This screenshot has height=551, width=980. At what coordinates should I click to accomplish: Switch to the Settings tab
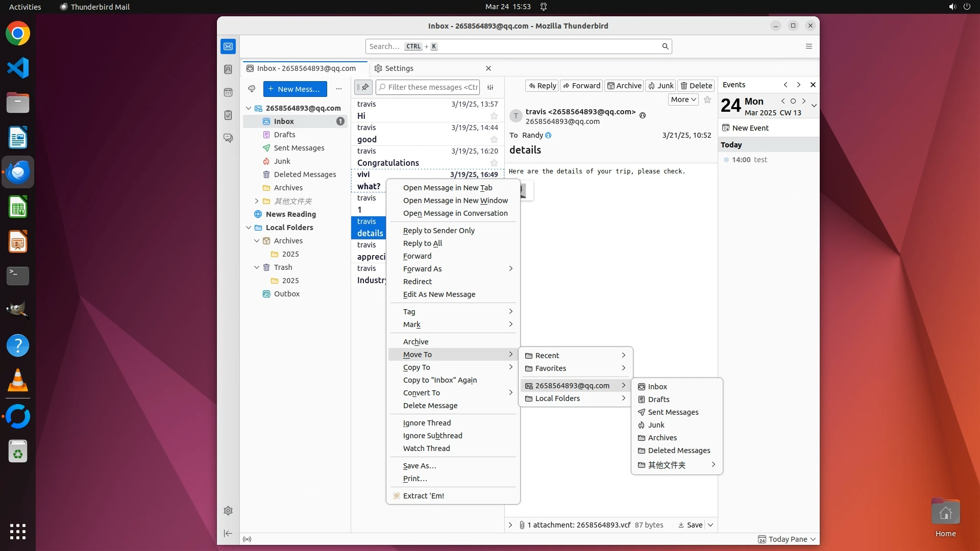coord(399,68)
